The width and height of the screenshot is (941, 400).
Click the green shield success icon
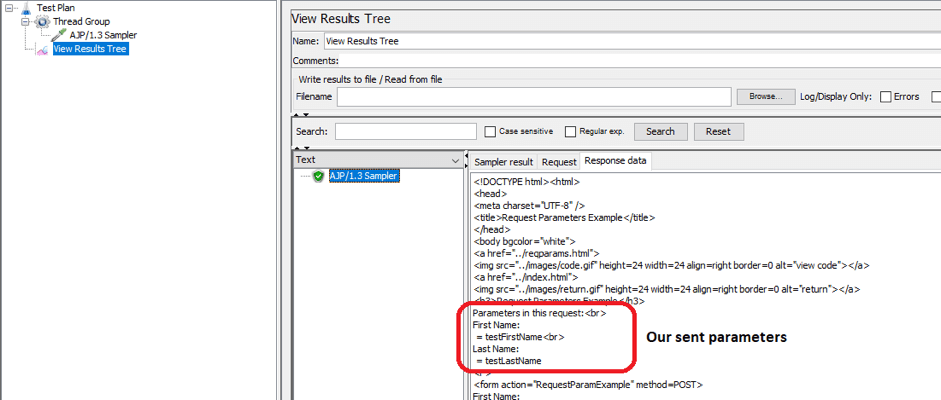[318, 177]
